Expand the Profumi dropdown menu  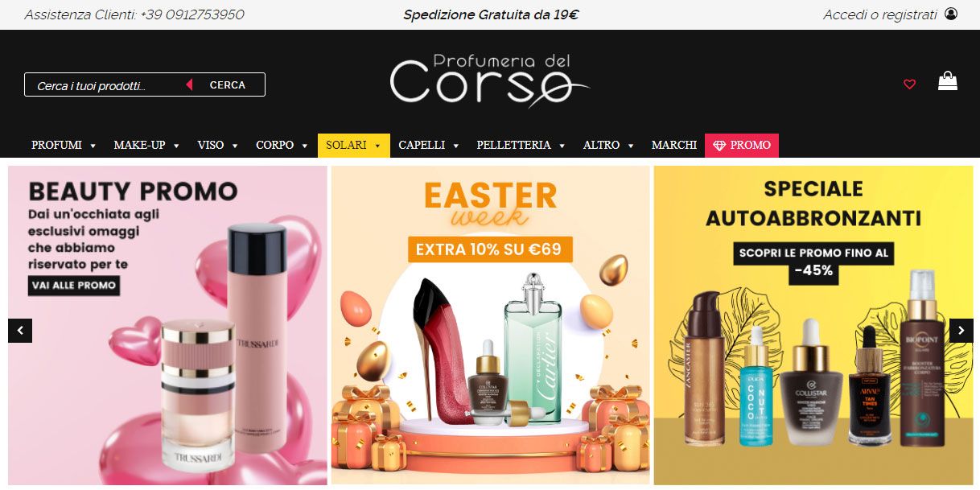pos(64,146)
